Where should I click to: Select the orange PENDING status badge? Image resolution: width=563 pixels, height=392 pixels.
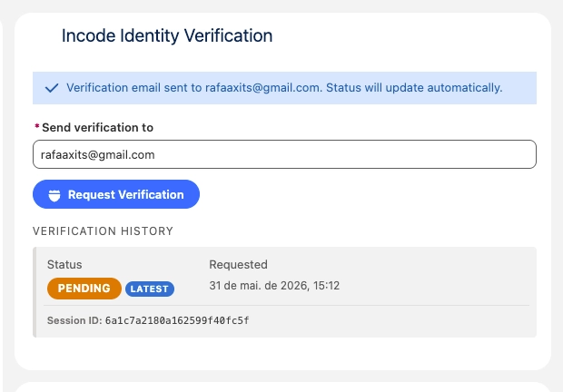point(84,289)
